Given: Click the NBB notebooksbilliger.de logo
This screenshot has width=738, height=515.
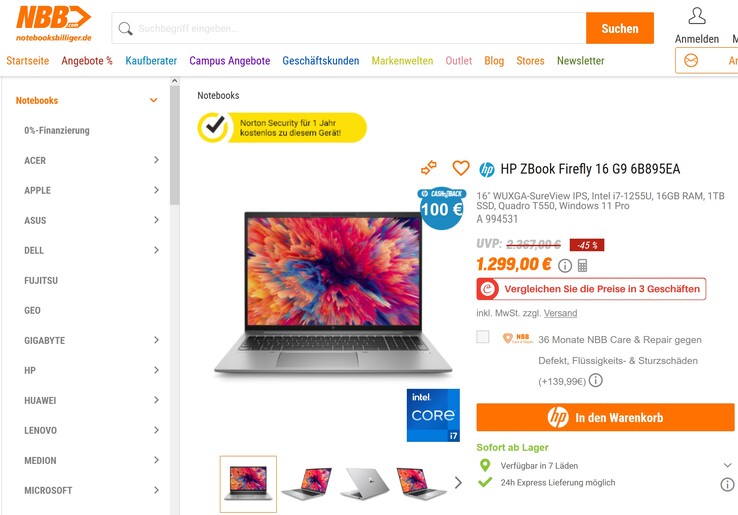Looking at the screenshot, I should point(53,24).
